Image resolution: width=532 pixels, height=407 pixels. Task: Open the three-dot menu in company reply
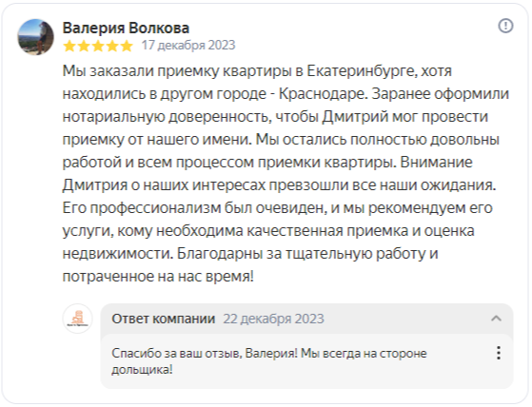[x=499, y=353]
